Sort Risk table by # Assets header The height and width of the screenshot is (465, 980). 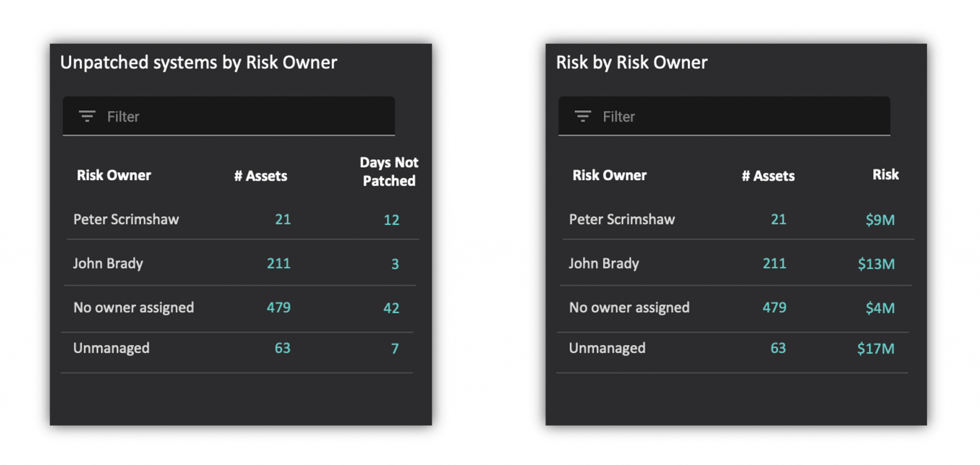tap(768, 176)
